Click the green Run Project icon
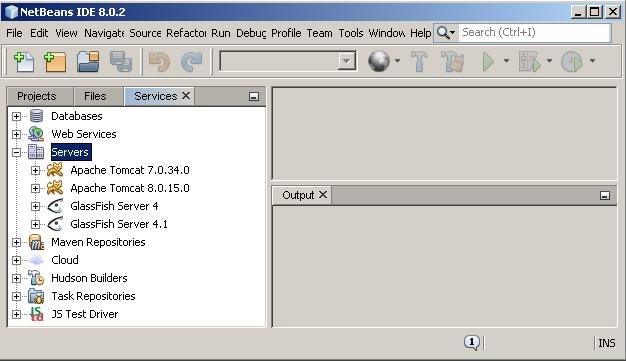The height and width of the screenshot is (361, 626). click(x=488, y=61)
